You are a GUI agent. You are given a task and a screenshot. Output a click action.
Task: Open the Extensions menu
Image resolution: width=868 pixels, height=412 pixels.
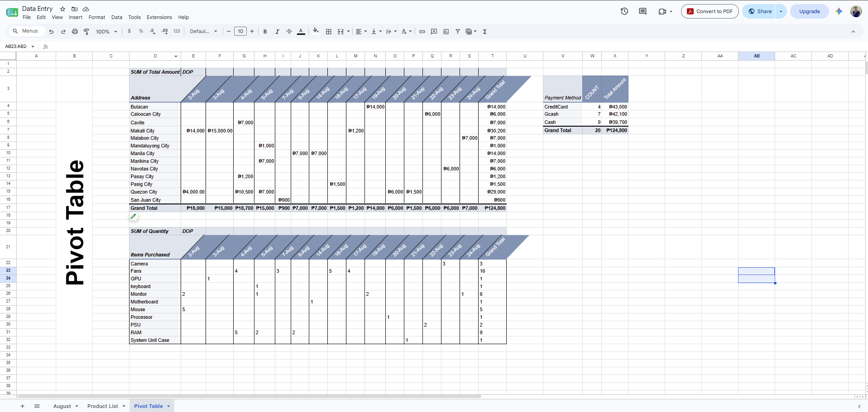click(159, 17)
